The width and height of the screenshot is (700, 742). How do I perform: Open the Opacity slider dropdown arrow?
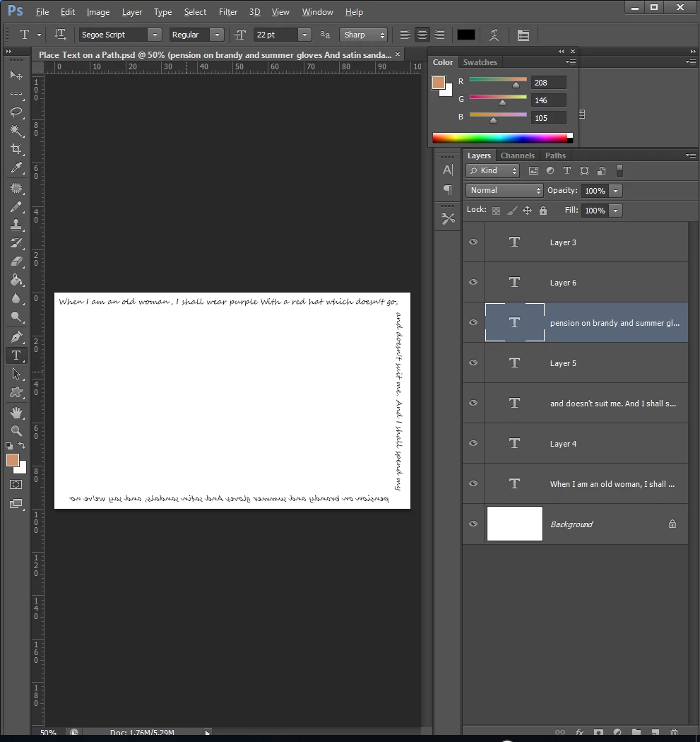pyautogui.click(x=615, y=191)
